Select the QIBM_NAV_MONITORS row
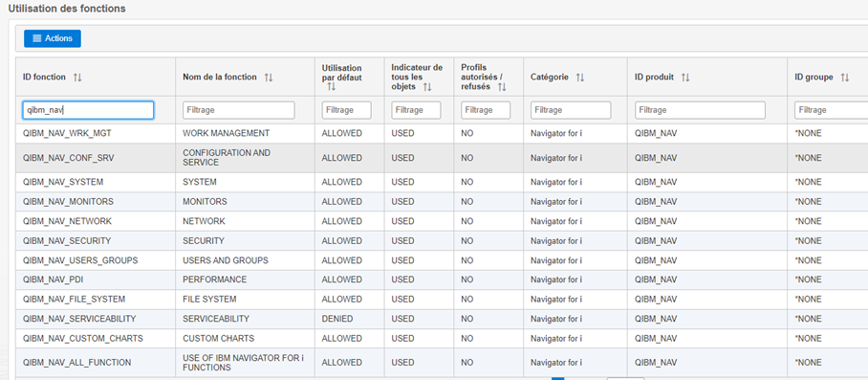The image size is (868, 380). point(442,202)
